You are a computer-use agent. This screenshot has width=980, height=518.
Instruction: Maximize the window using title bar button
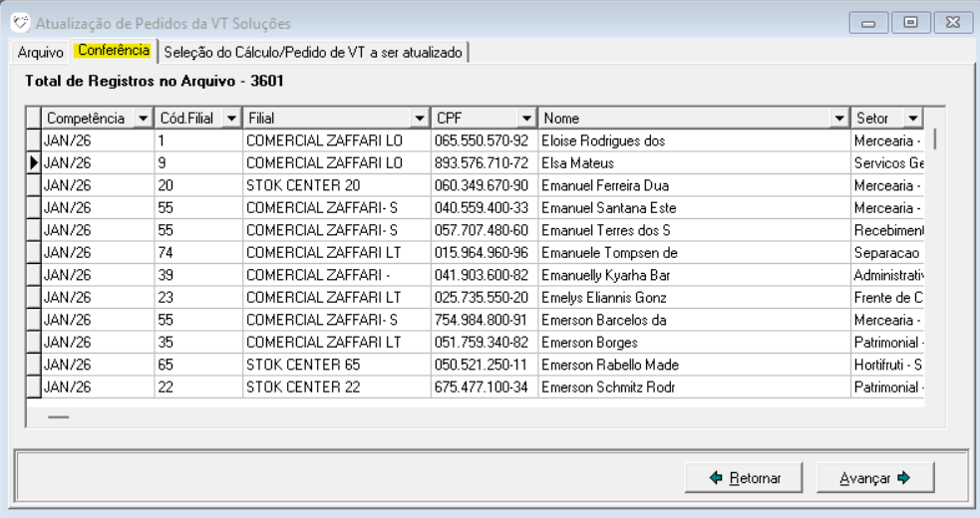point(910,23)
